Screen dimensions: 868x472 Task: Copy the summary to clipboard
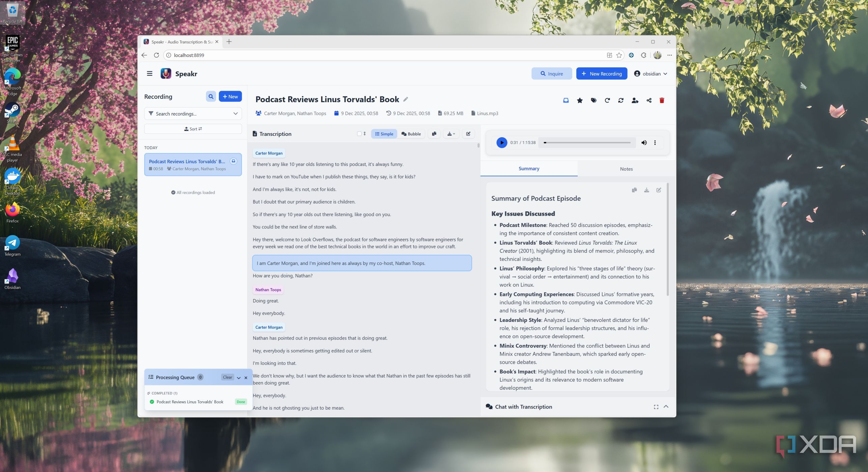point(634,190)
